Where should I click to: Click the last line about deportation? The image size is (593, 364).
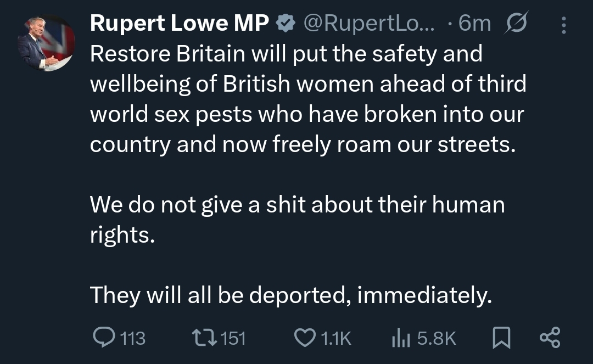(289, 296)
